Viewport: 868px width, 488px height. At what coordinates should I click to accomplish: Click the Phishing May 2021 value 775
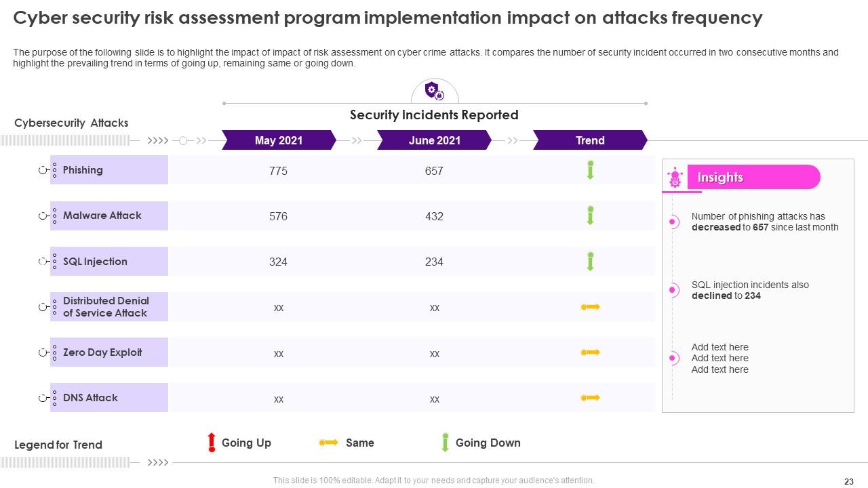[x=278, y=171]
